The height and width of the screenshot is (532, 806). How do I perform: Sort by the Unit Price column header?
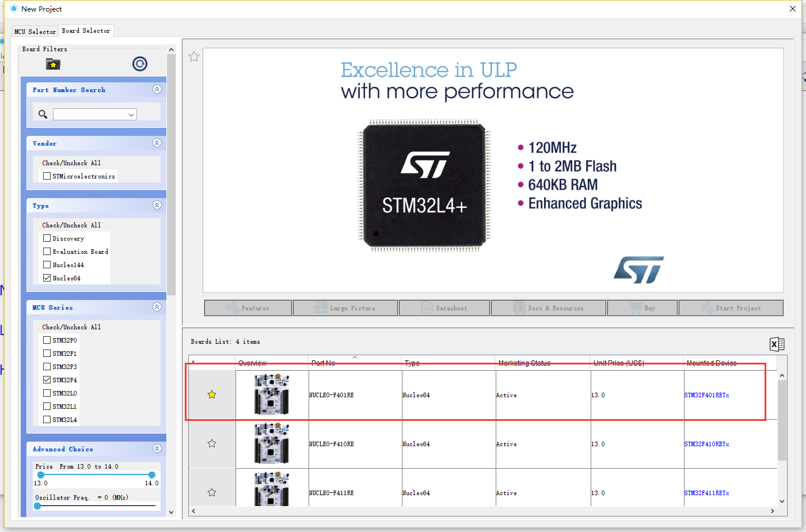coord(637,363)
